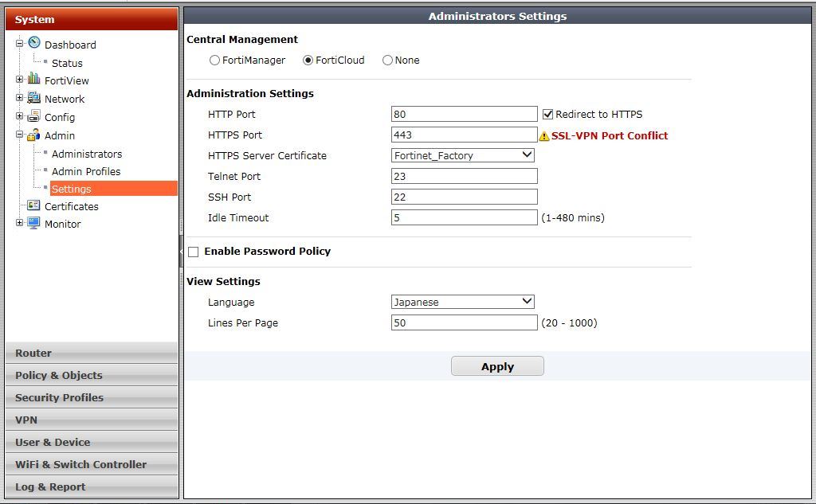Click the Admin user icon
The height and width of the screenshot is (504, 816).
[33, 135]
